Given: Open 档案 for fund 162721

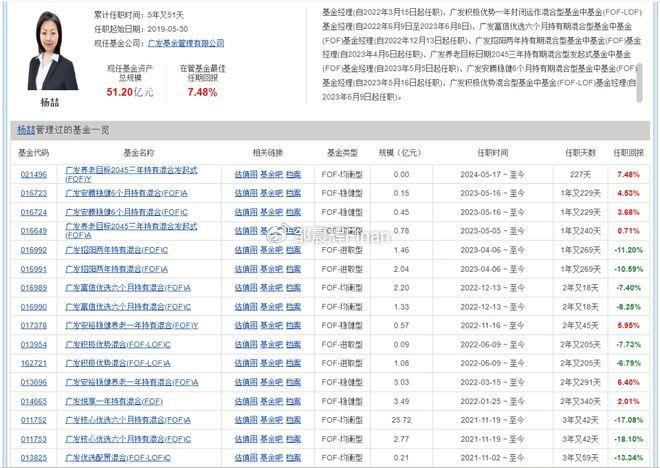Looking at the screenshot, I should (293, 363).
